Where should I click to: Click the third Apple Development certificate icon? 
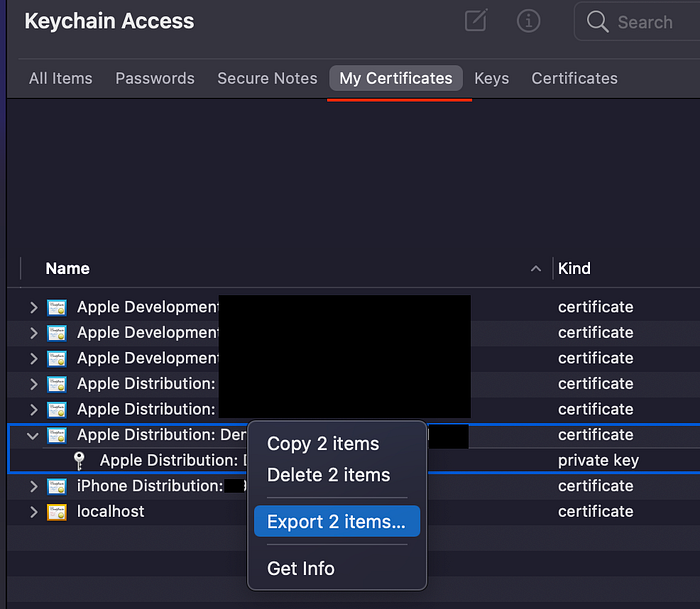(x=57, y=359)
